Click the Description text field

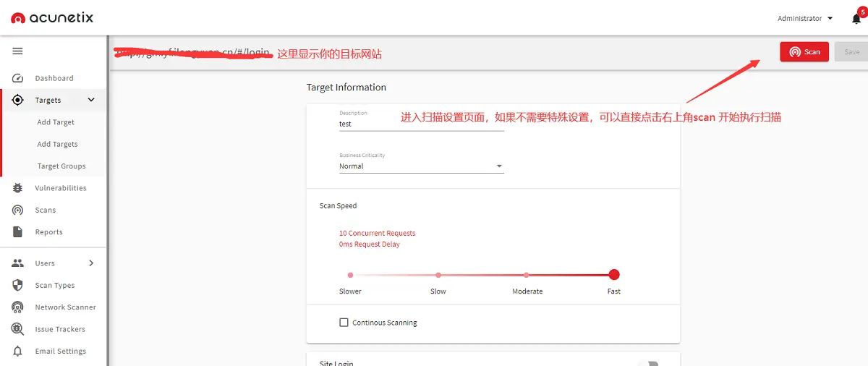(421, 124)
